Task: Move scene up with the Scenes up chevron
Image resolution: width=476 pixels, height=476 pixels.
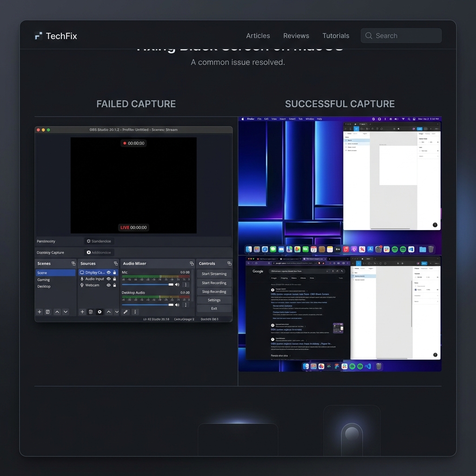Action: point(57,312)
